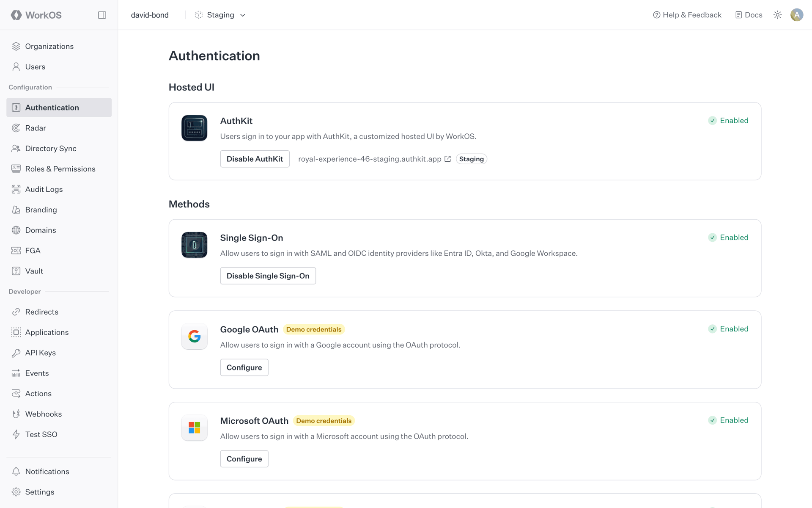Open the external link icon beside authkit.app
Screen dimensions: 812x508
tap(447, 159)
